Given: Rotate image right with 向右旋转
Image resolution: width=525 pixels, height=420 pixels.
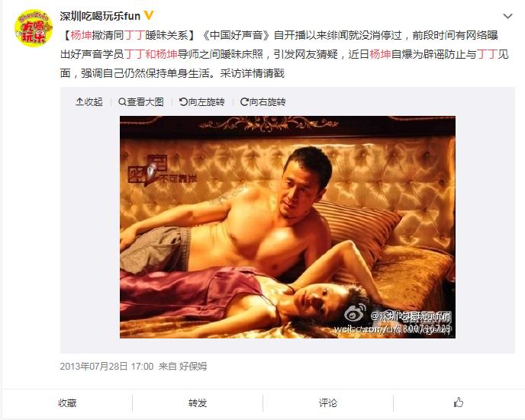Looking at the screenshot, I should click(x=262, y=101).
